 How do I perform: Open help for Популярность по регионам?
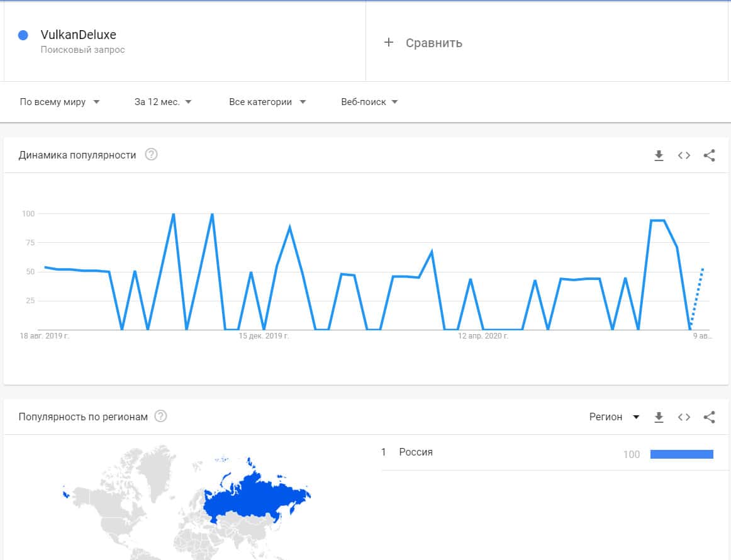(160, 416)
